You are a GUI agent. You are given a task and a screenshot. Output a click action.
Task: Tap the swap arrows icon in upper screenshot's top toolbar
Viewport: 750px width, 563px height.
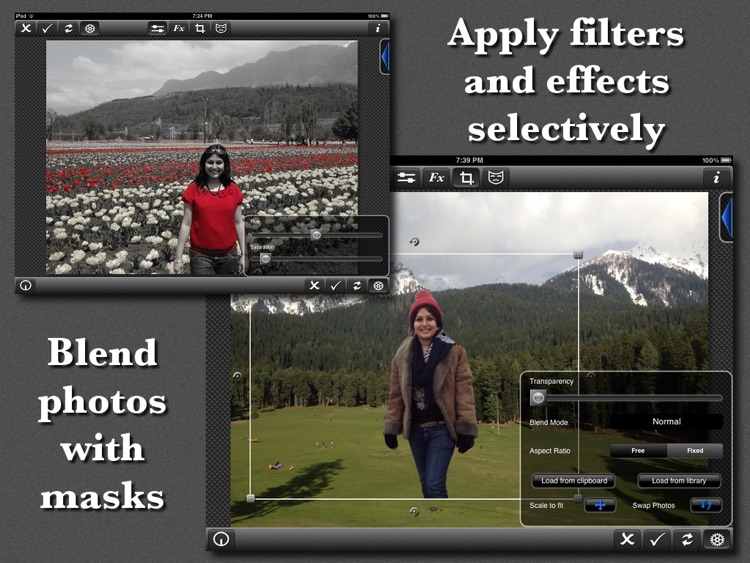[x=68, y=29]
